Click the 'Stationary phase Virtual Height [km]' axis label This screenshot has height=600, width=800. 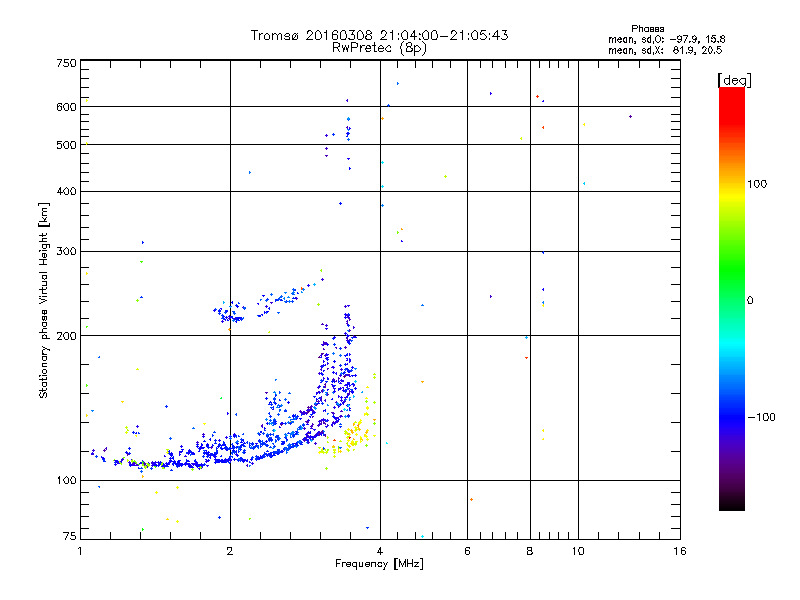point(43,301)
